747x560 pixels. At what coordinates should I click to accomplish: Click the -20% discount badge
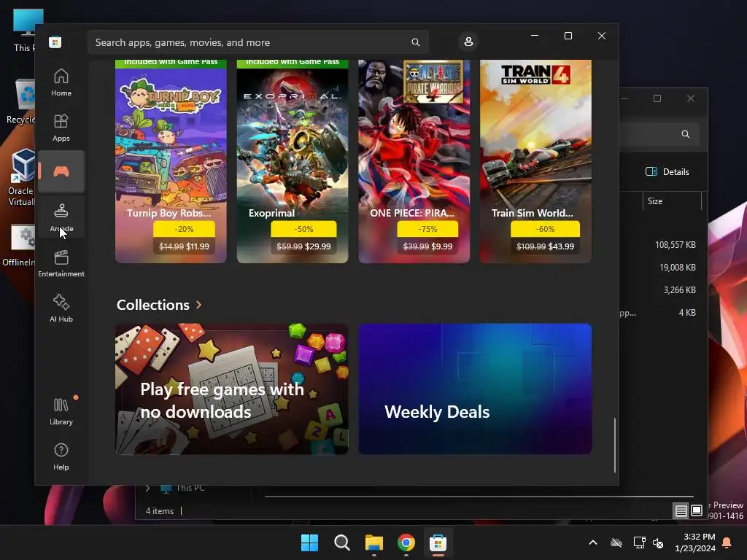[184, 229]
